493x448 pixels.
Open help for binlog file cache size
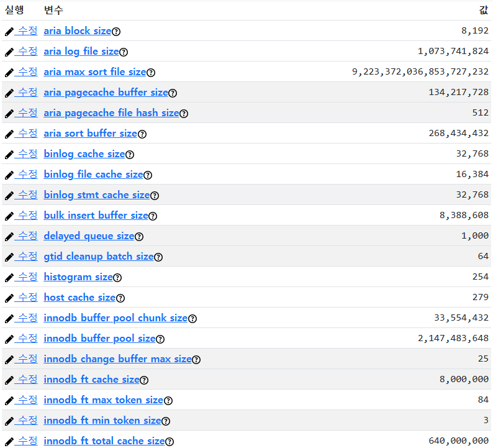(148, 175)
